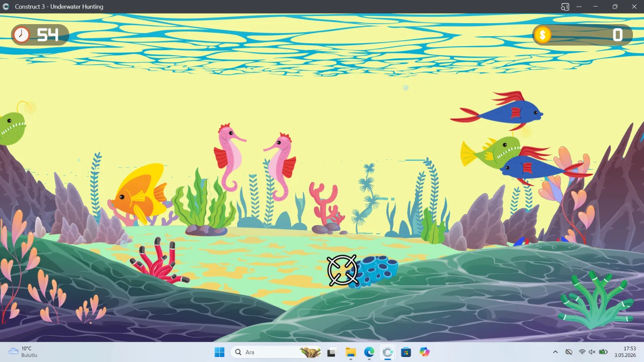Open the cast icon in title bar
The image size is (644, 362).
click(x=565, y=7)
